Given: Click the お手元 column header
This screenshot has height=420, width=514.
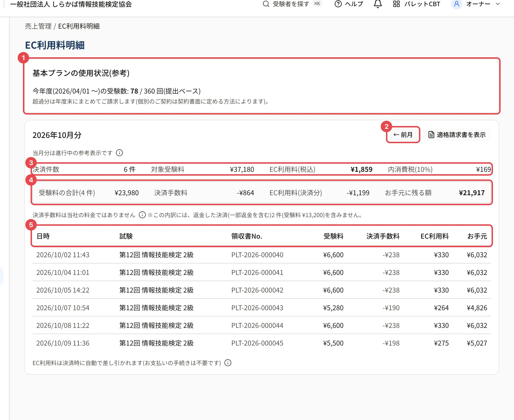Looking at the screenshot, I should (x=477, y=236).
